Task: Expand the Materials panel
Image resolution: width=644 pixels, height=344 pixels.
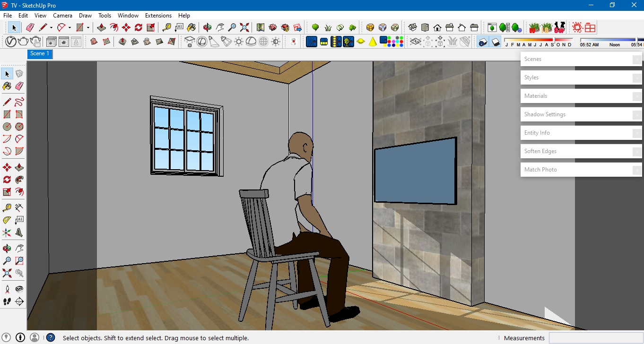Action: 581,96
